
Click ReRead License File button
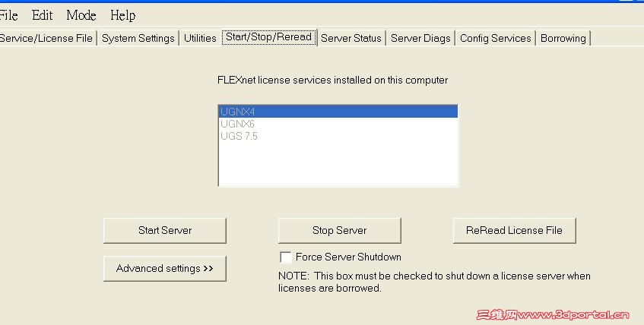click(x=514, y=230)
